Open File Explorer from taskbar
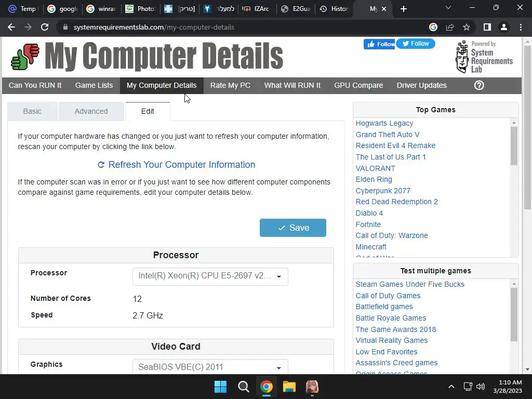The image size is (532, 399). (289, 387)
